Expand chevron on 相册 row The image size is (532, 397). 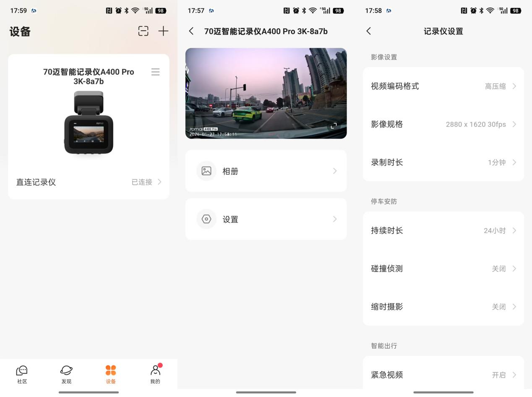pos(335,171)
